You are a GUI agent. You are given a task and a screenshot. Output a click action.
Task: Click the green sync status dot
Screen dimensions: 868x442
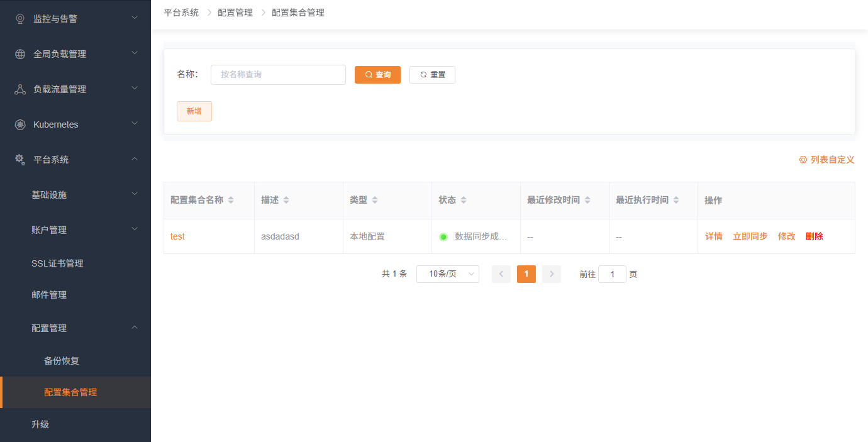(x=443, y=237)
